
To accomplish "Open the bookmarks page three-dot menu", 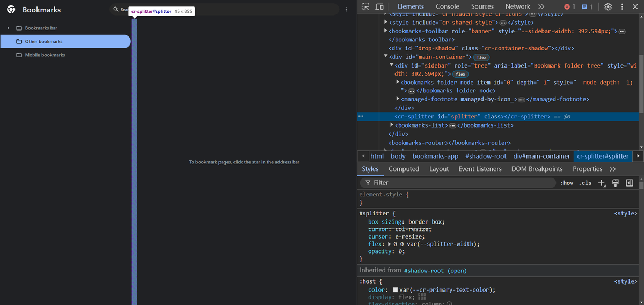I will 346,10.
